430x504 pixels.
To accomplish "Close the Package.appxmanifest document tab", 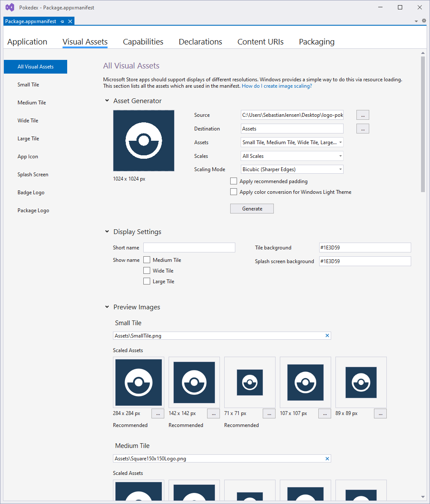I will click(70, 21).
